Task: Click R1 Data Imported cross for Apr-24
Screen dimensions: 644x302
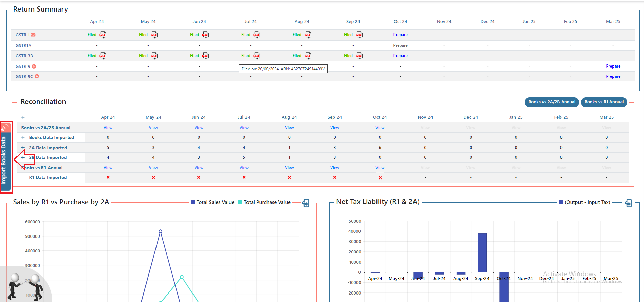Action: tap(108, 177)
